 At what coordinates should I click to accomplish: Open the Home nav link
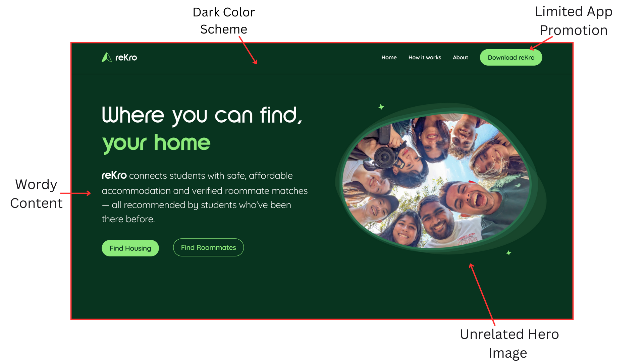[x=389, y=57]
